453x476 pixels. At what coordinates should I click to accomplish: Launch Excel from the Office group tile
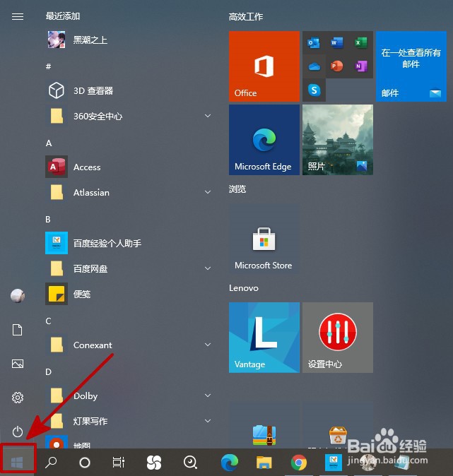coord(360,42)
